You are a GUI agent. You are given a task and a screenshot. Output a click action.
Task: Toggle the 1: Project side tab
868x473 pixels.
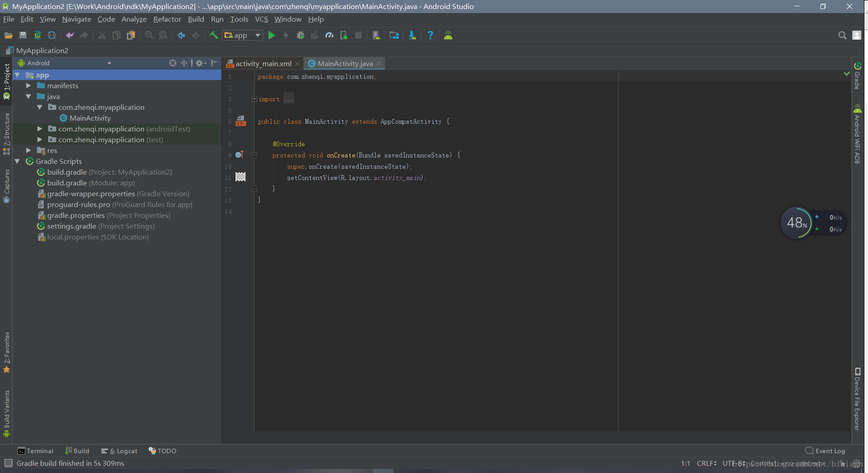tap(6, 81)
